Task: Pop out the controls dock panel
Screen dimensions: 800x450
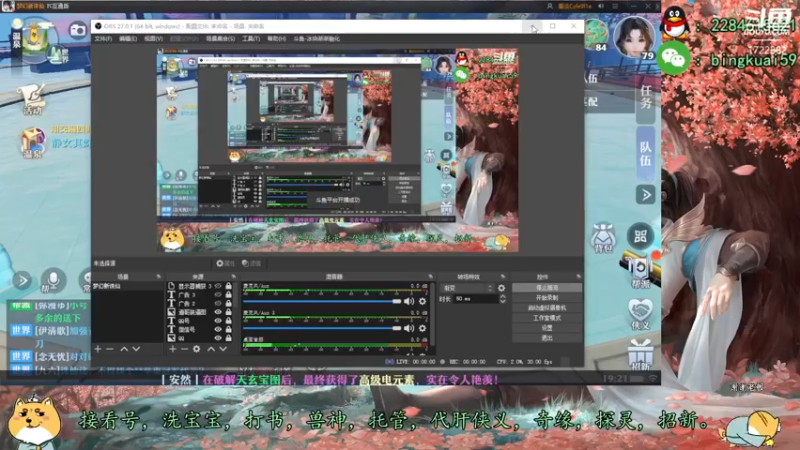Action: coord(578,277)
